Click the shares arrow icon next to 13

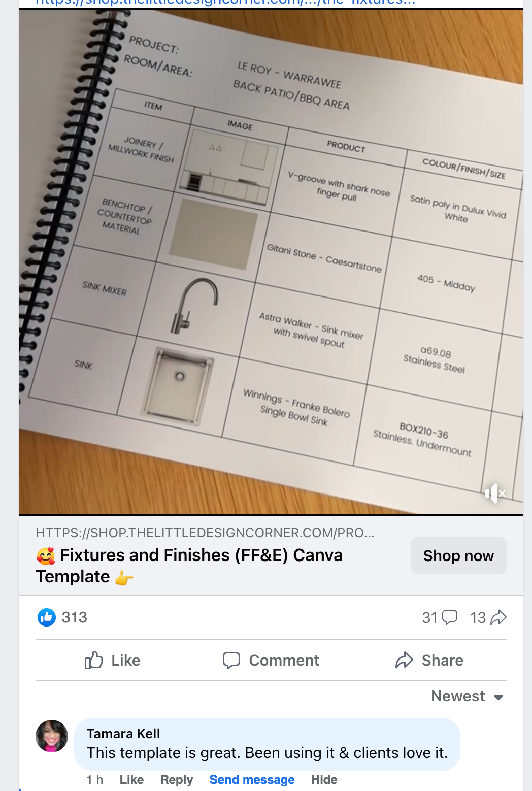[498, 617]
